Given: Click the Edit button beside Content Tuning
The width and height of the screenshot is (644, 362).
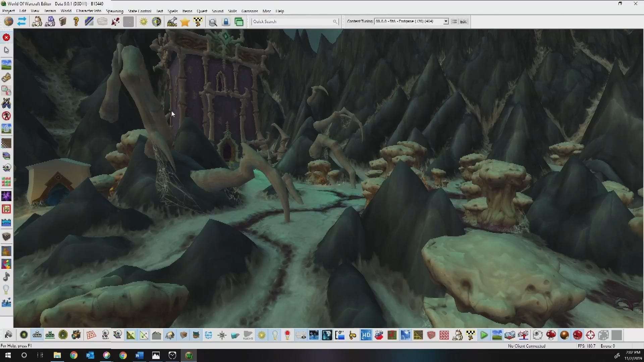Looking at the screenshot, I should point(463,21).
